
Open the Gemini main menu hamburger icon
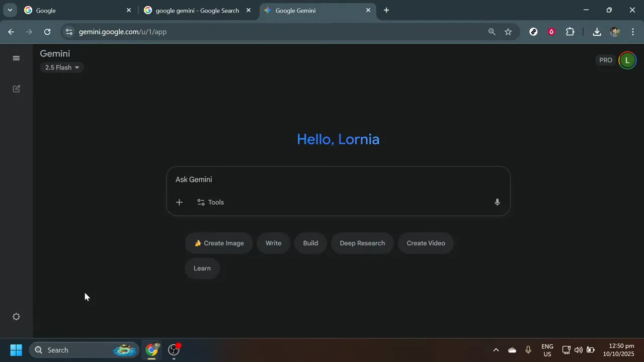click(x=16, y=58)
